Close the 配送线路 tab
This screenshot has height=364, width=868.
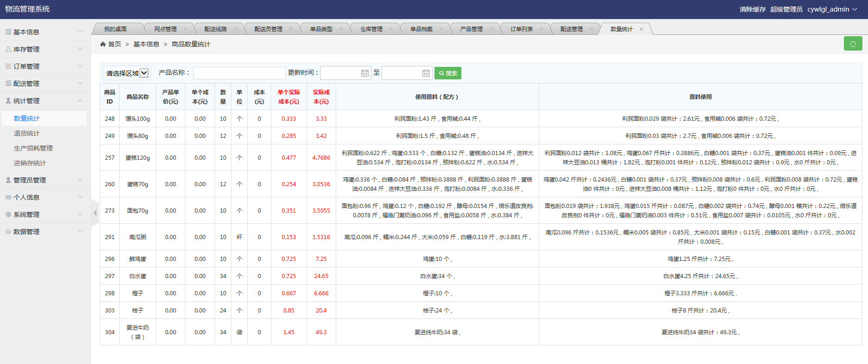(x=235, y=29)
